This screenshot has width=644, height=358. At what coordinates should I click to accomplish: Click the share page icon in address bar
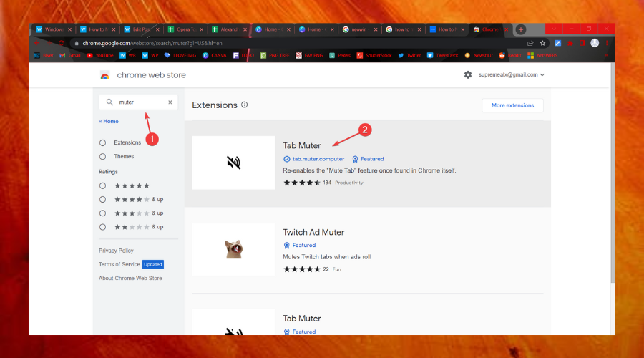pyautogui.click(x=530, y=43)
